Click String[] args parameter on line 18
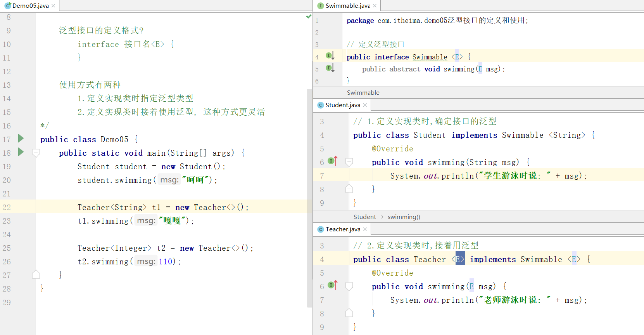The image size is (644, 335). tap(200, 153)
